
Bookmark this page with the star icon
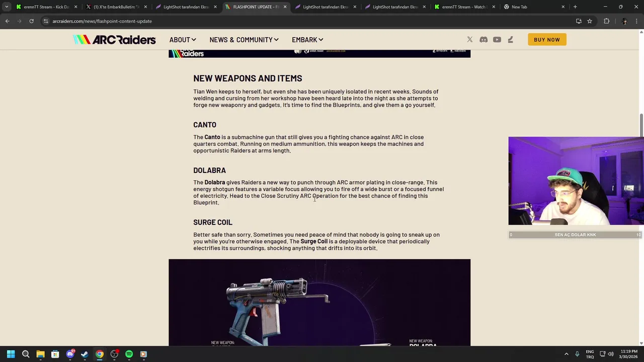click(x=590, y=21)
